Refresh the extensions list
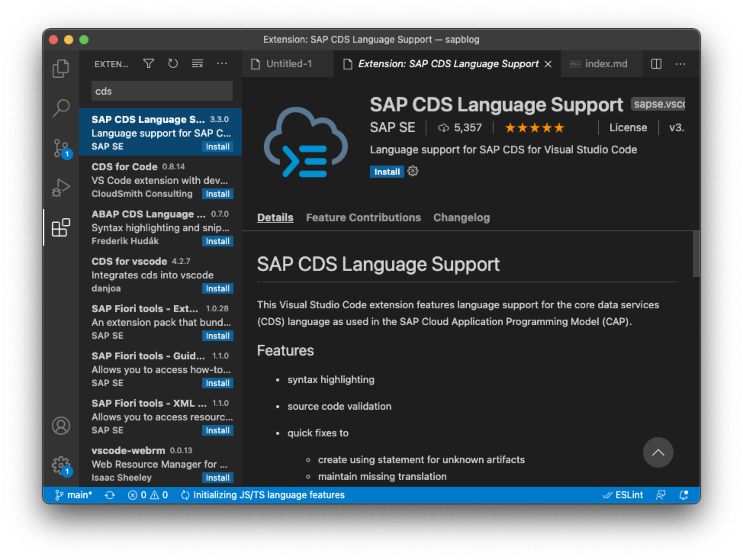 click(x=173, y=64)
